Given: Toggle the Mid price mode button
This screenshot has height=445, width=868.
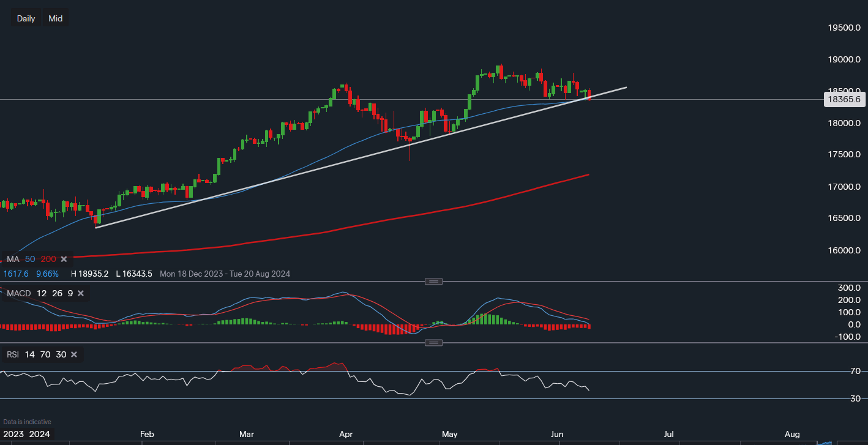Looking at the screenshot, I should coord(55,18).
